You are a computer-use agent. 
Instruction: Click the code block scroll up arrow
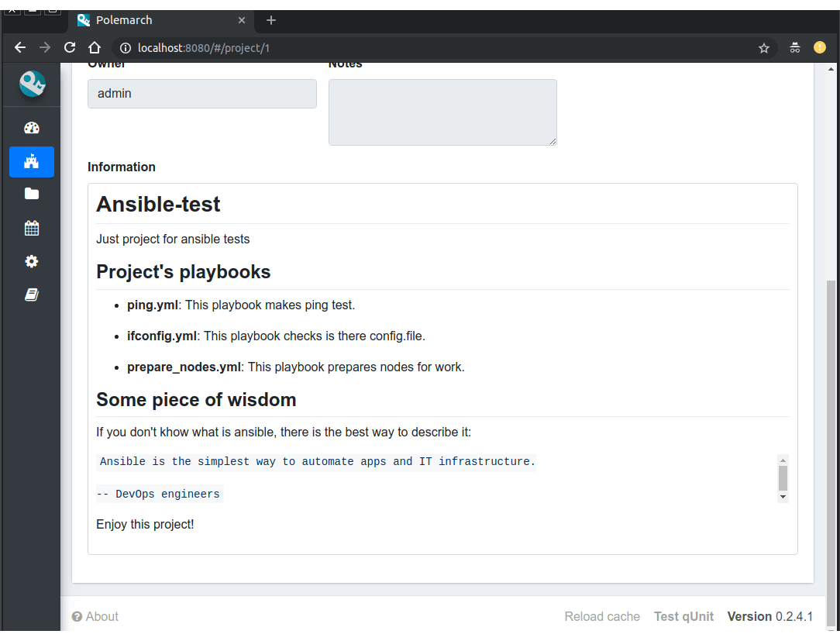point(783,460)
